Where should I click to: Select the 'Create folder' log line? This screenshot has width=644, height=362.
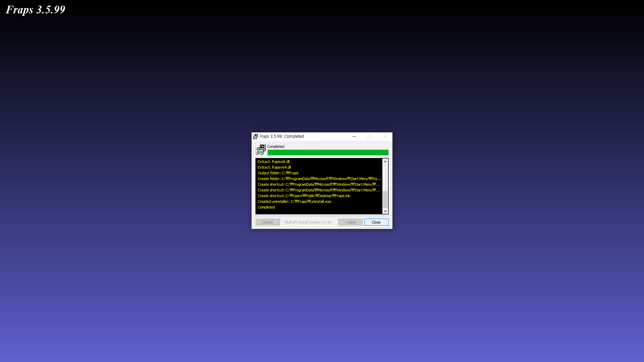pyautogui.click(x=320, y=179)
